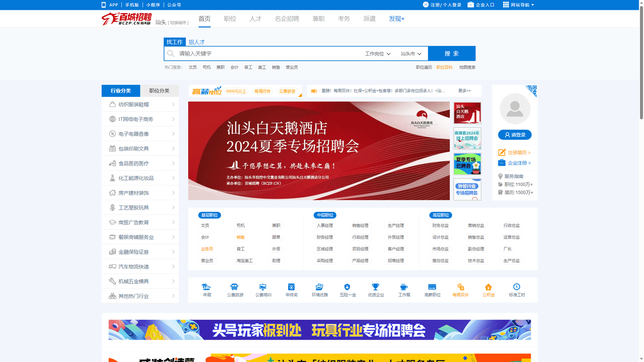The height and width of the screenshot is (362, 644).
Task: Expand the 电子电器音像 category chevron
Action: pos(173,134)
